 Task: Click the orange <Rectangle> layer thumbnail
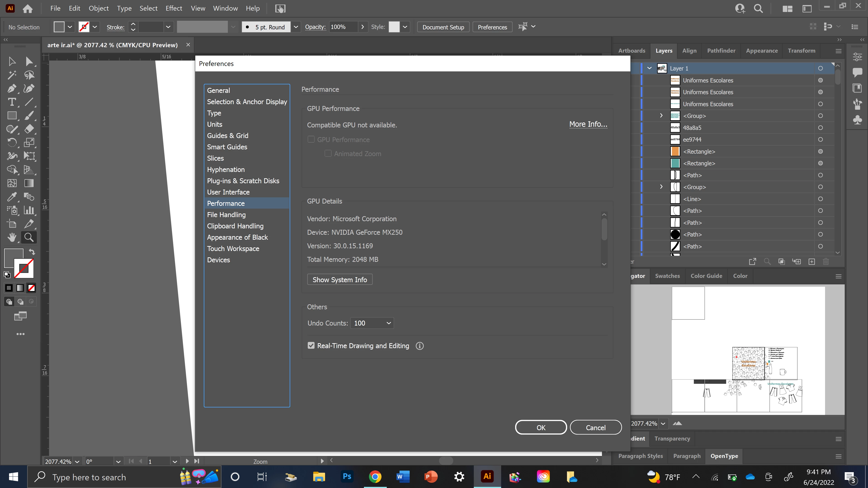point(675,152)
